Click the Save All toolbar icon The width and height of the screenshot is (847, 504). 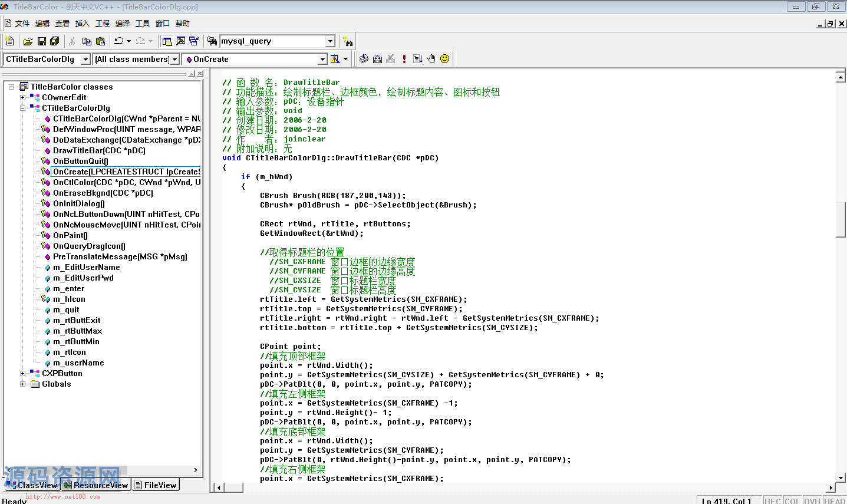pos(55,41)
